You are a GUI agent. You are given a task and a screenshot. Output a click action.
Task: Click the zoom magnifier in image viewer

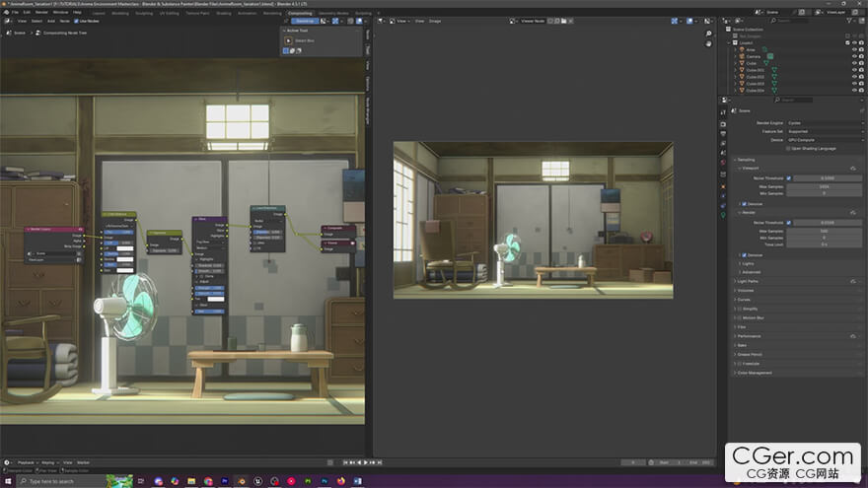708,34
